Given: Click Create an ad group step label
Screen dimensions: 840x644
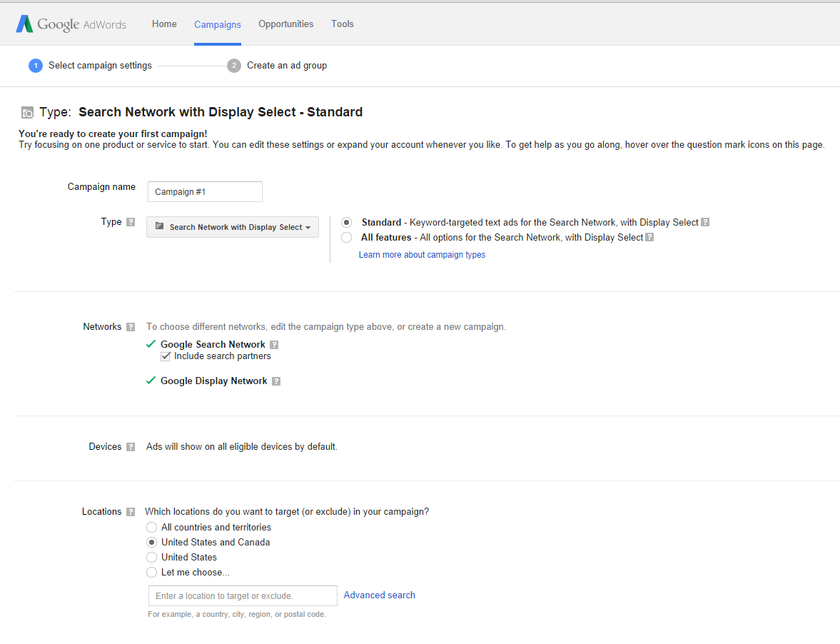Looking at the screenshot, I should click(287, 66).
